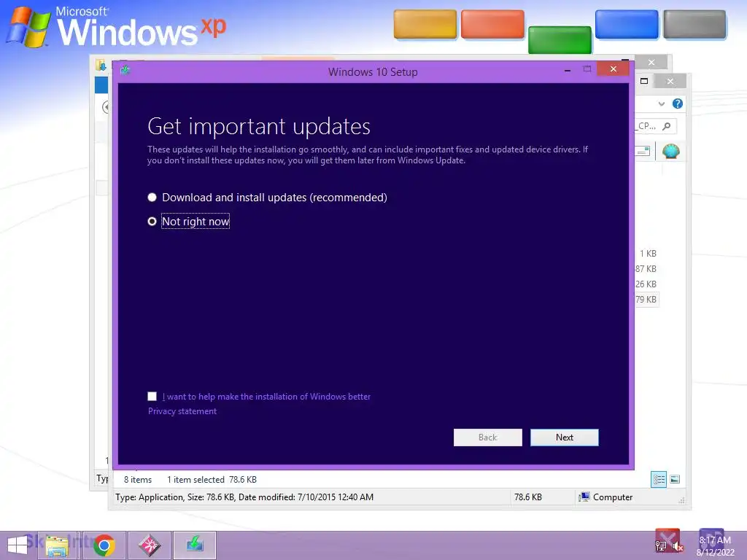Switch Explorer to large icons view
The width and height of the screenshot is (747, 560).
(675, 479)
